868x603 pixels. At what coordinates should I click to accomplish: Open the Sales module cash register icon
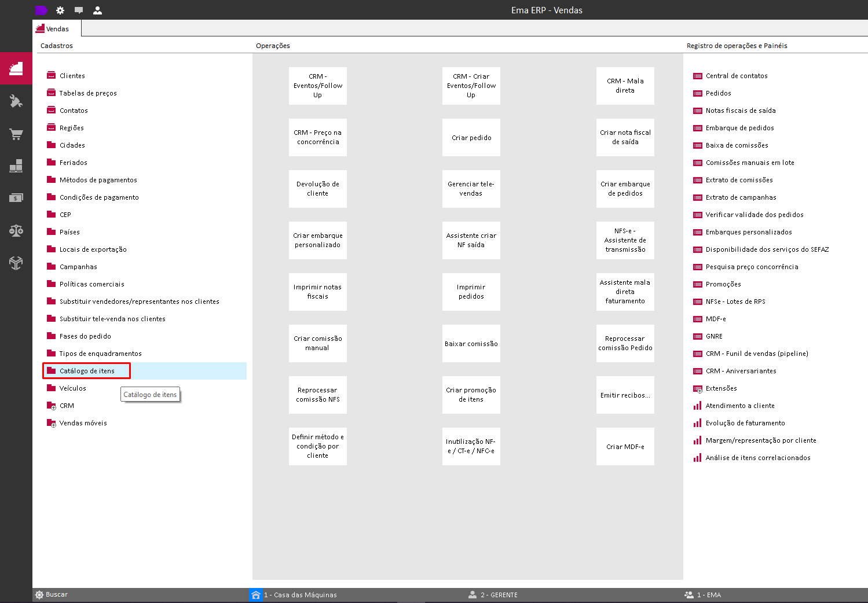tap(16, 68)
